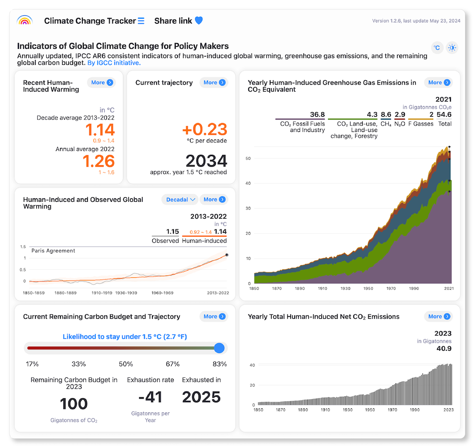476x448 pixels.
Task: Open More on Remaining Carbon Budget card
Action: coord(213,316)
